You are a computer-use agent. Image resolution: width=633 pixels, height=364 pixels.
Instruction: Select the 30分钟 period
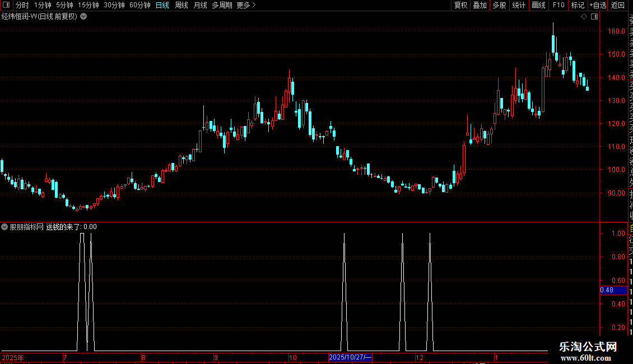pyautogui.click(x=114, y=5)
